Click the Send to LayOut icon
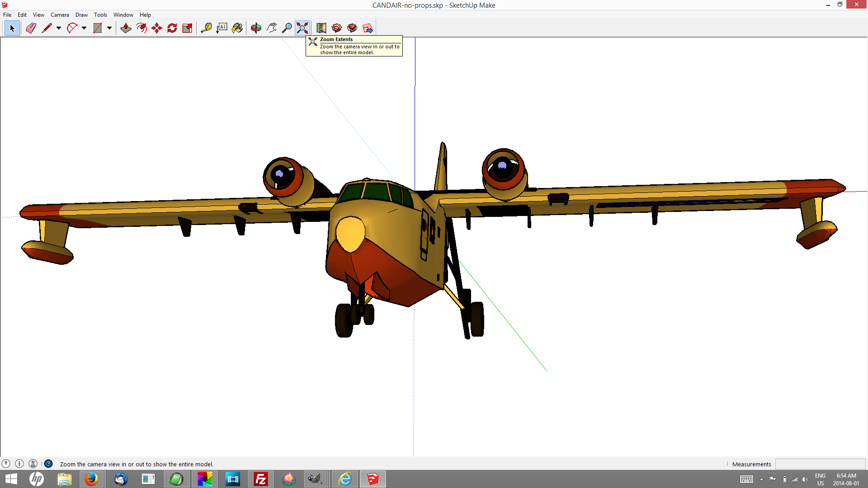868x488 pixels. (368, 28)
